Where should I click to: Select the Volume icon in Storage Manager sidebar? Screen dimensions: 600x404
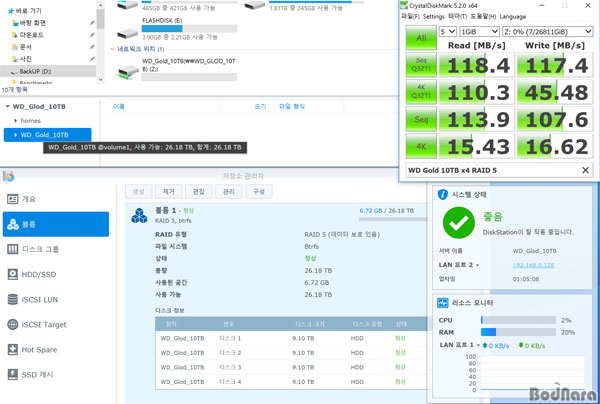[13, 224]
